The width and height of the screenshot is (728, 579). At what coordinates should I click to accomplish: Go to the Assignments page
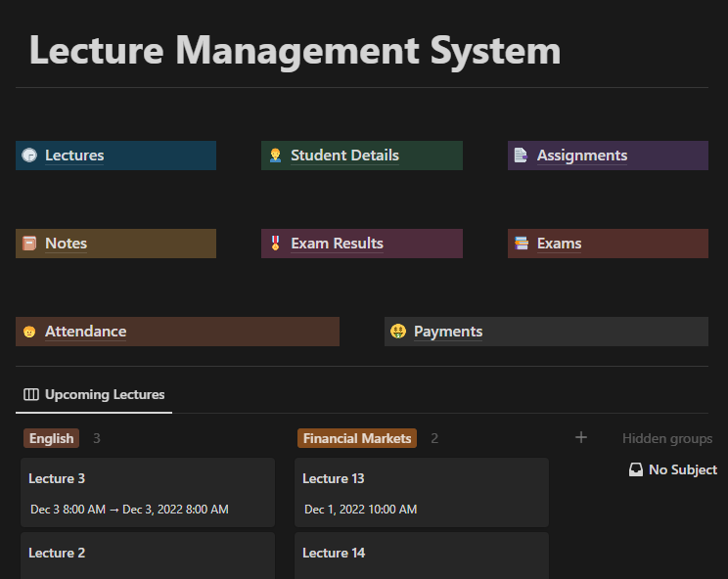coord(581,156)
